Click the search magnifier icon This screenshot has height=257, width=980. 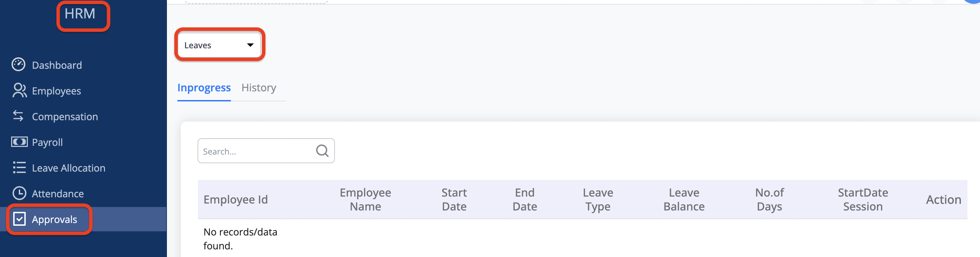tap(322, 151)
